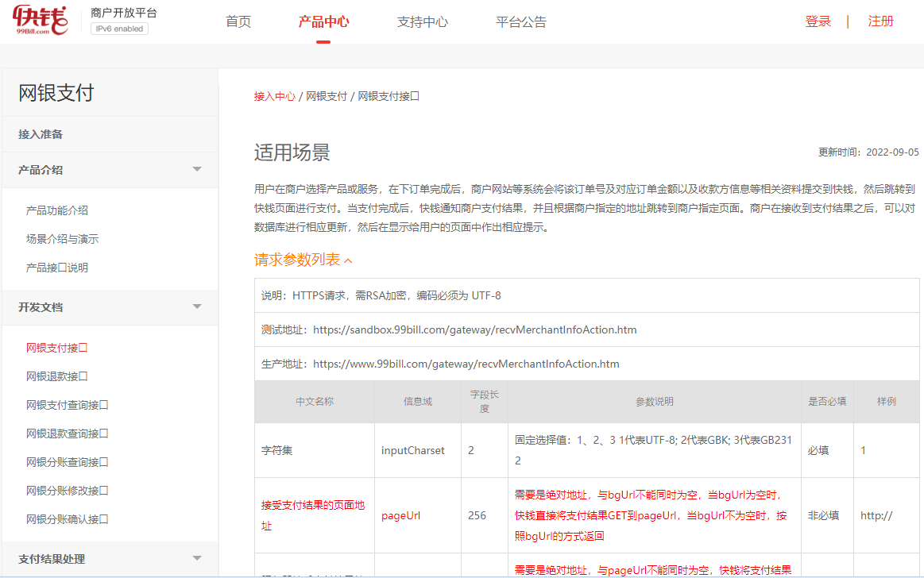Click the 适用场景 section heading
Viewport: 924px width, 578px height.
(292, 152)
